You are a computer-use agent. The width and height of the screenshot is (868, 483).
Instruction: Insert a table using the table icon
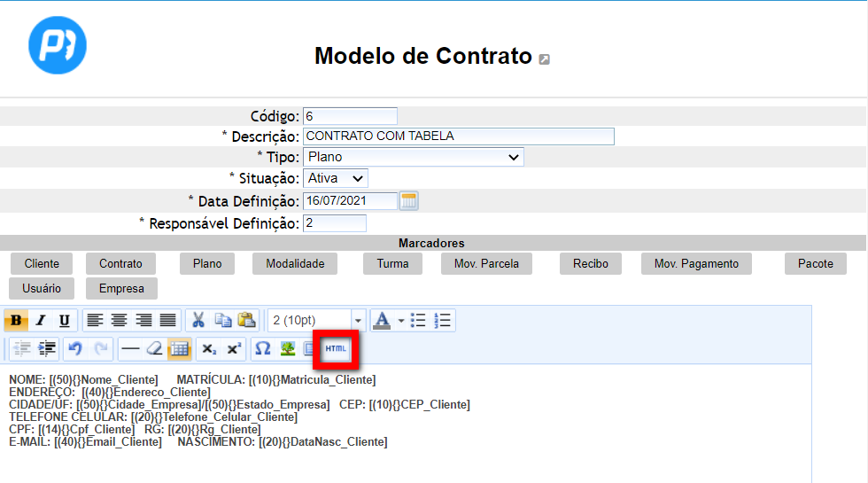[x=179, y=349]
